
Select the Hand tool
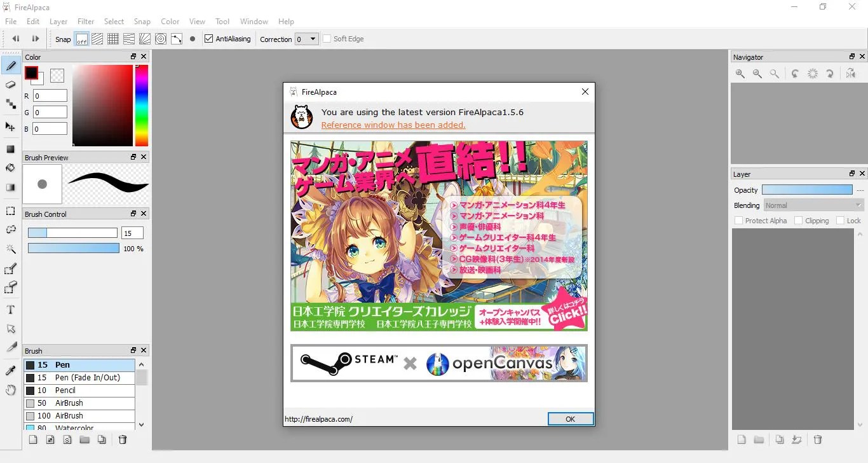coord(11,390)
